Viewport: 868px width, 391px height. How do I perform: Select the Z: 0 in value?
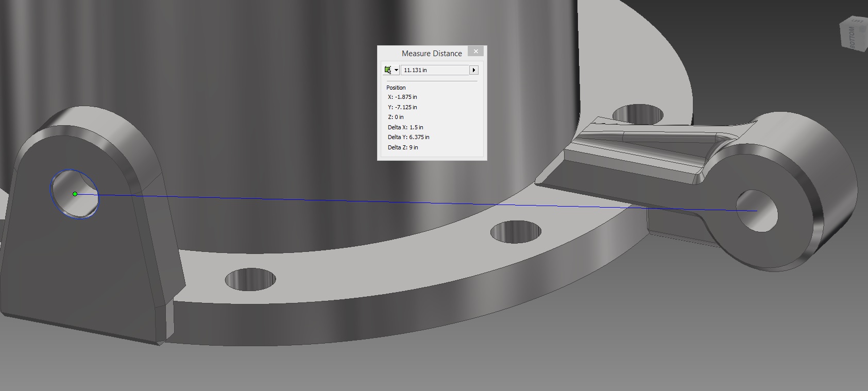pos(396,117)
